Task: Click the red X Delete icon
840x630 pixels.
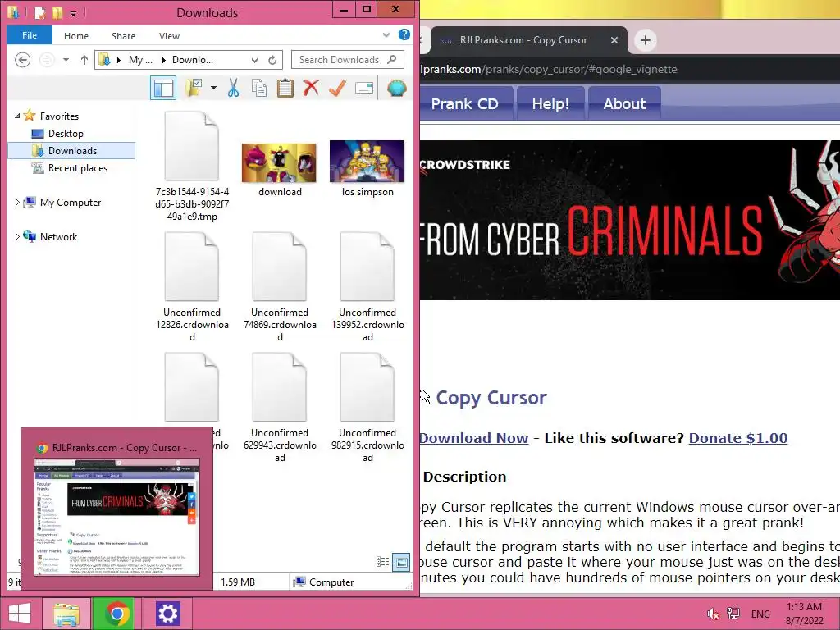Action: tap(311, 88)
